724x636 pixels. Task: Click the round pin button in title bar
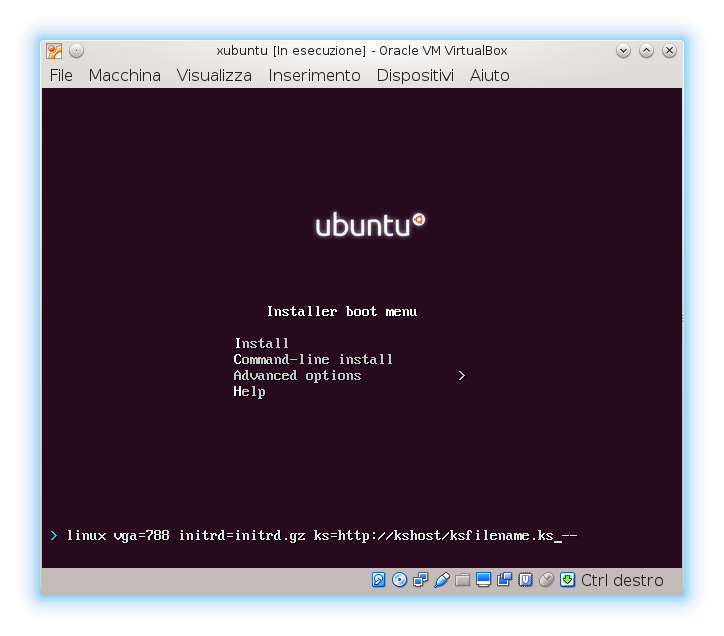click(77, 50)
